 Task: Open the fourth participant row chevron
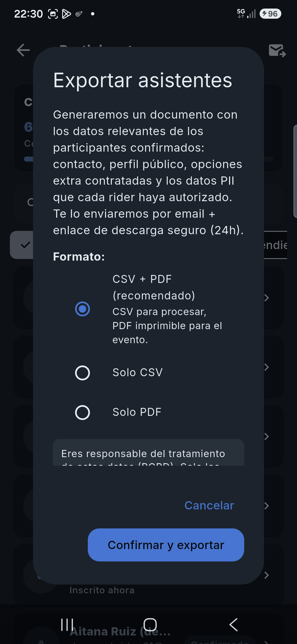point(266,506)
